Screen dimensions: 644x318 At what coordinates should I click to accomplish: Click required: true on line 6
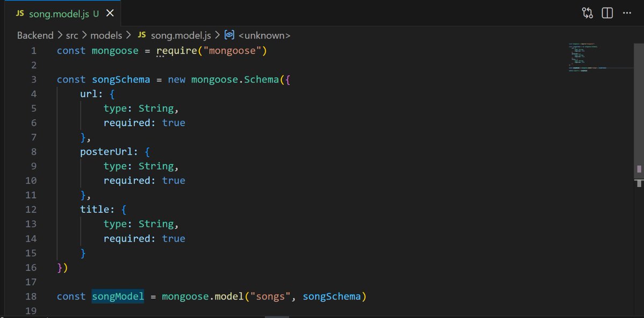pos(144,123)
